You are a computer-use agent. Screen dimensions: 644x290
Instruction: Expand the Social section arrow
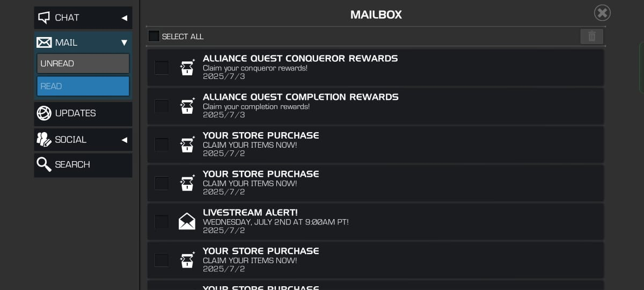pos(125,140)
